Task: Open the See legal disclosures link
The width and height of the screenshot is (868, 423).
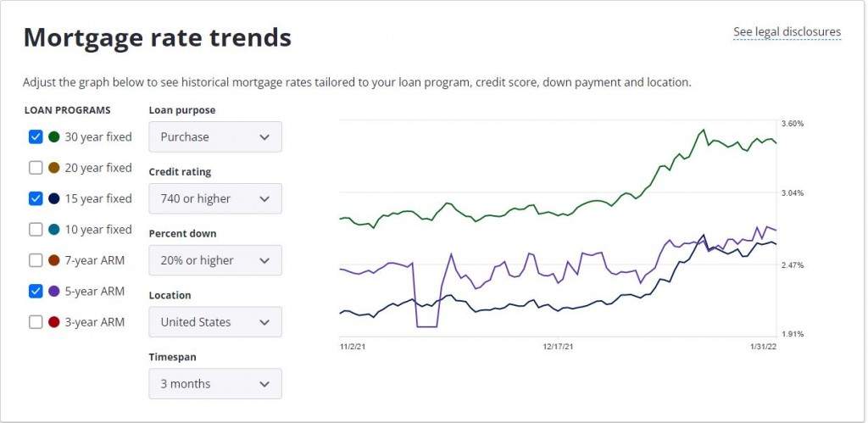Action: [787, 32]
